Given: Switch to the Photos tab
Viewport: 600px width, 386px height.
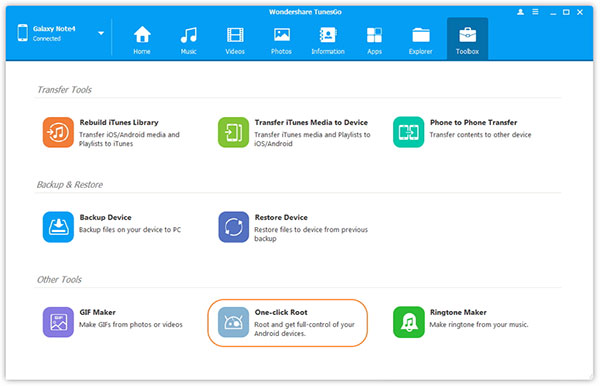Looking at the screenshot, I should pyautogui.click(x=282, y=40).
